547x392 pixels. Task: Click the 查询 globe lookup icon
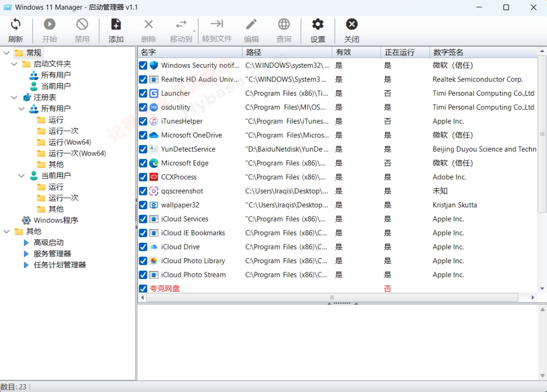click(283, 24)
